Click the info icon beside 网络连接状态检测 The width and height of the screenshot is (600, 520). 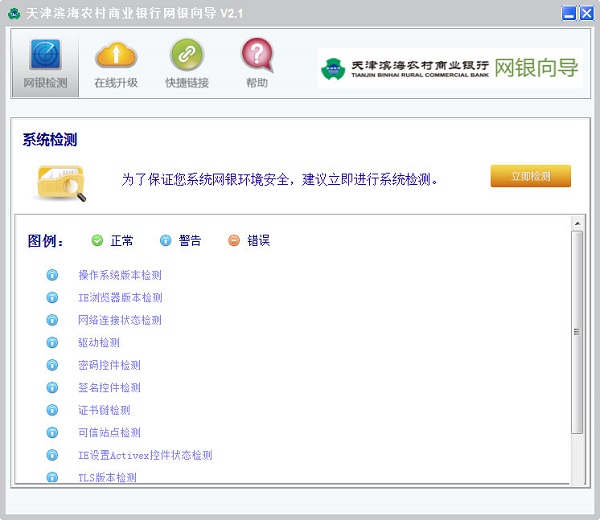[53, 320]
